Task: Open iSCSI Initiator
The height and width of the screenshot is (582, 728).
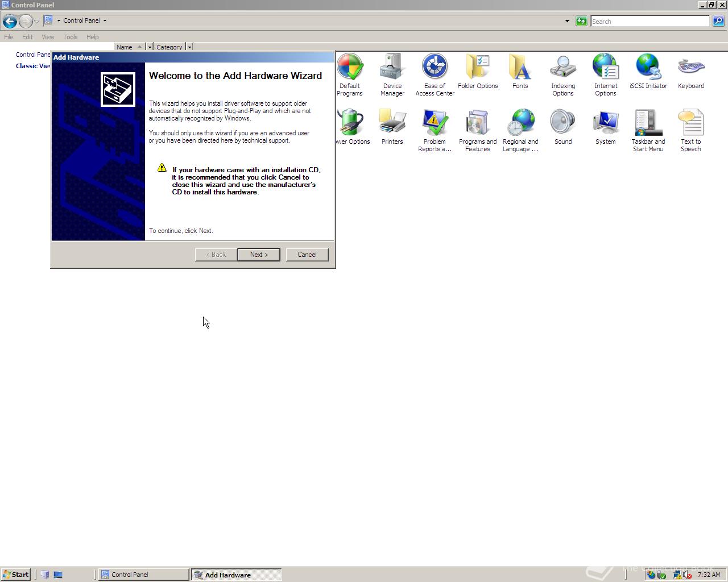Action: [x=648, y=72]
